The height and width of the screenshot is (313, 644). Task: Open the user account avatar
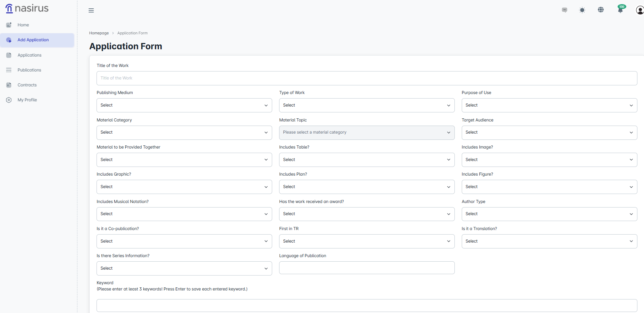point(639,10)
